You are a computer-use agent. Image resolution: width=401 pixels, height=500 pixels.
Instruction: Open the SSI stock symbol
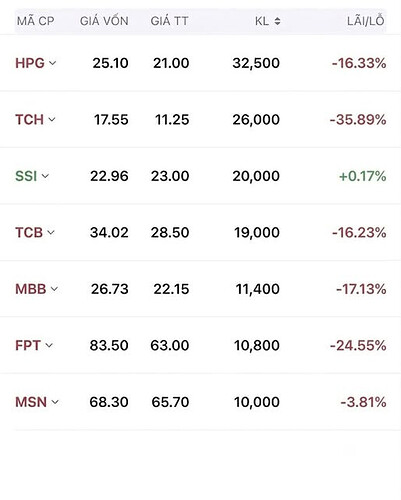26,176
